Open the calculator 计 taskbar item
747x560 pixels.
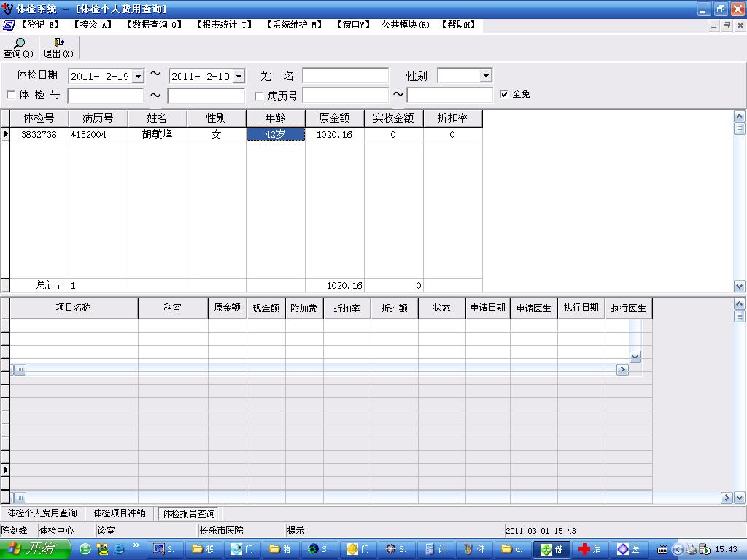click(x=436, y=549)
